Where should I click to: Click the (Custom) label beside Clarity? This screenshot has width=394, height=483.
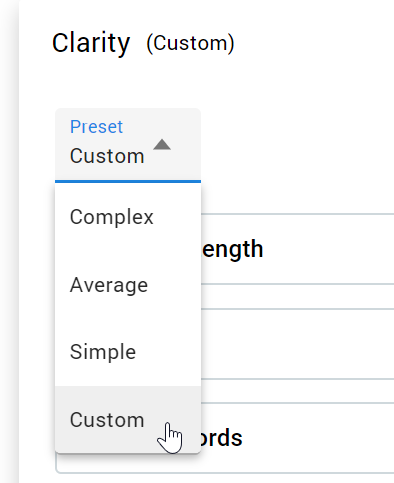190,43
